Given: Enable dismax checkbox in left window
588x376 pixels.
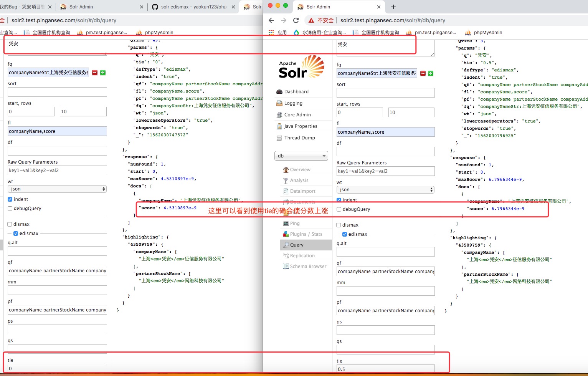Looking at the screenshot, I should [10, 224].
